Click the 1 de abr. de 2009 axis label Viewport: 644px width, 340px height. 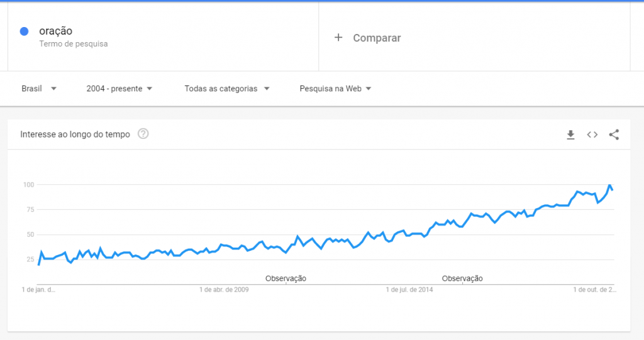[x=224, y=290]
